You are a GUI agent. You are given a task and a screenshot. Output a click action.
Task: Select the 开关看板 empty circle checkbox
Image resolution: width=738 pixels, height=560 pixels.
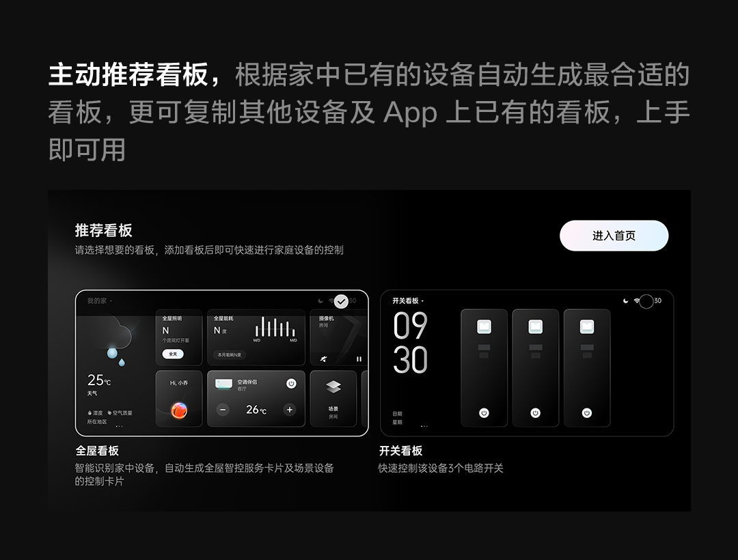pyautogui.click(x=646, y=301)
